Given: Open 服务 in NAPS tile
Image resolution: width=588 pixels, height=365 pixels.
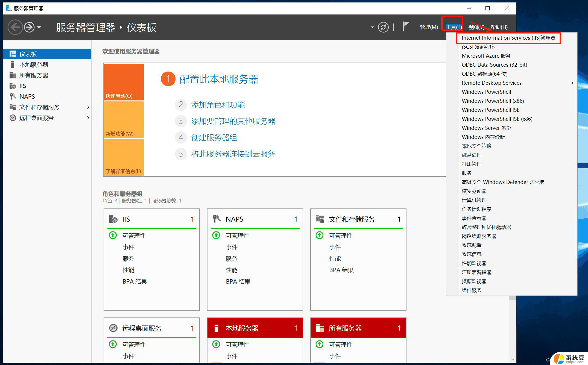Looking at the screenshot, I should coord(232,258).
